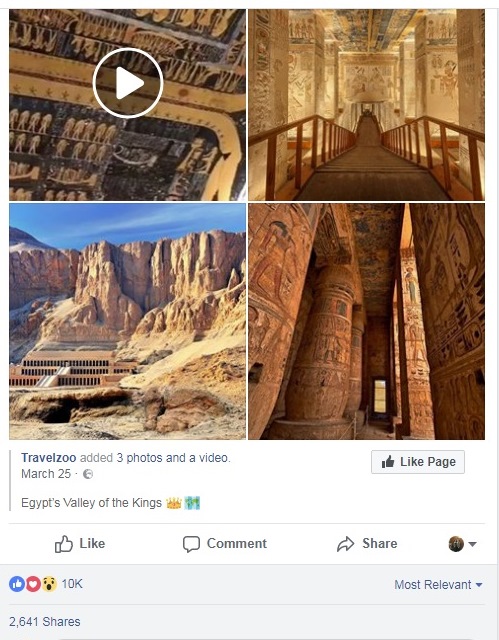Click the Share arrow button
The image size is (499, 640).
point(367,544)
